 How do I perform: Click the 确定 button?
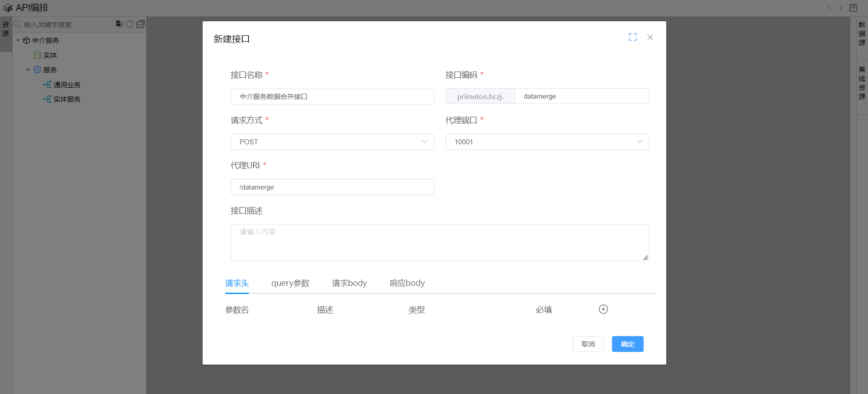627,344
